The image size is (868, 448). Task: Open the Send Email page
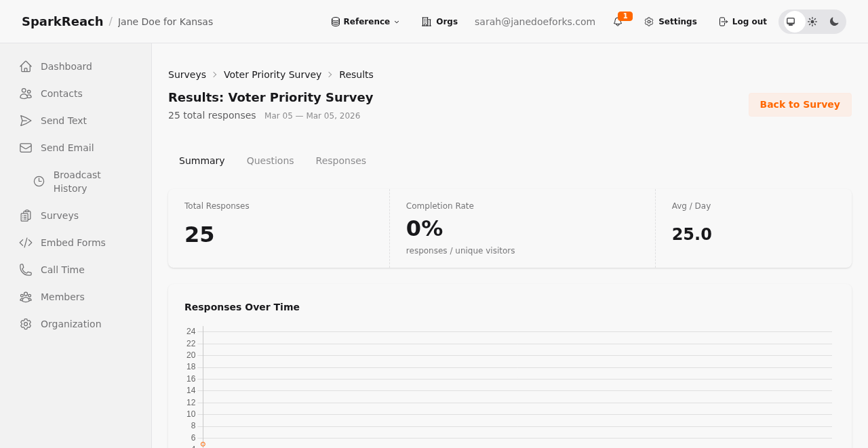point(67,147)
